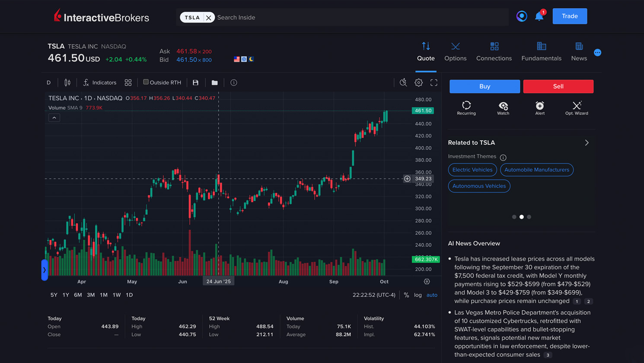Open the chart templates folder icon
The height and width of the screenshot is (363, 644).
click(x=214, y=82)
